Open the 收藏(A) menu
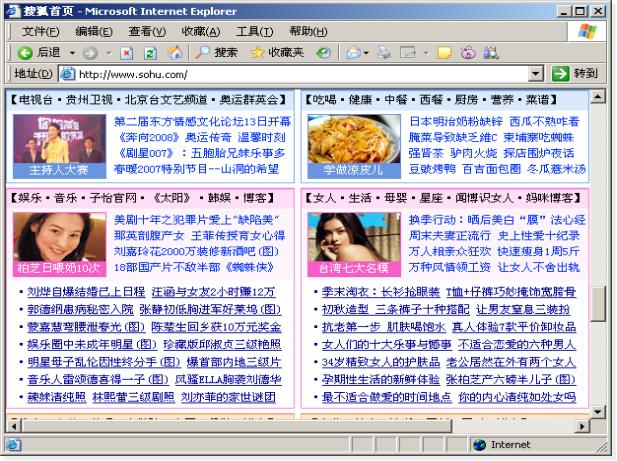This screenshot has width=617, height=461. (x=201, y=31)
